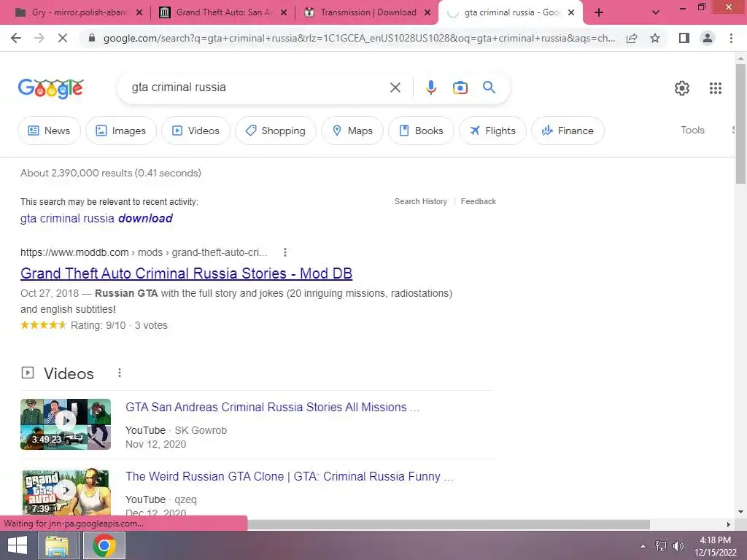Screen dimensions: 747x560
Task: Open volume control tray icon
Action: (x=678, y=546)
